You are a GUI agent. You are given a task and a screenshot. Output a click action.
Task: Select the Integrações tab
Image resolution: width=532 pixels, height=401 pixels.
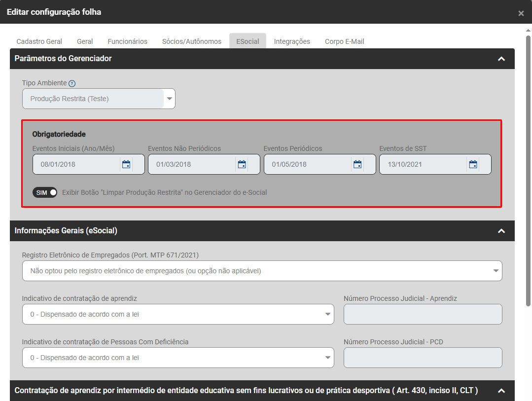tap(292, 41)
